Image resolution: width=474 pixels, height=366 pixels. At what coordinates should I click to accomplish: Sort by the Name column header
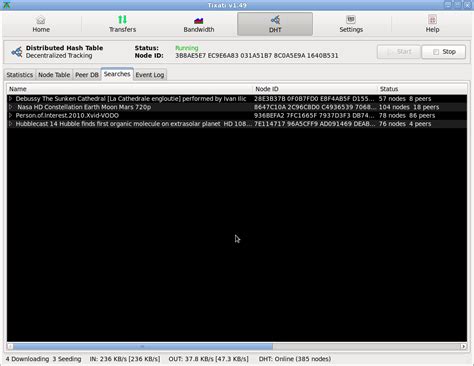pyautogui.click(x=130, y=89)
